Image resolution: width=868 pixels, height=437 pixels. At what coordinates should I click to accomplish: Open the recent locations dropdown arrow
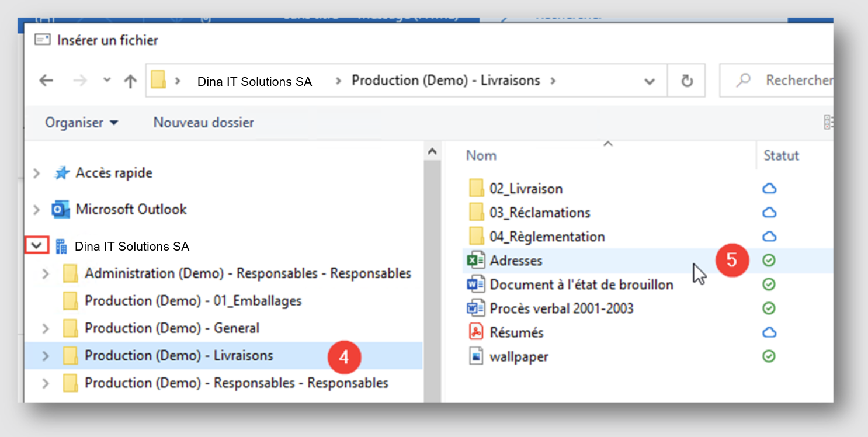click(x=107, y=80)
